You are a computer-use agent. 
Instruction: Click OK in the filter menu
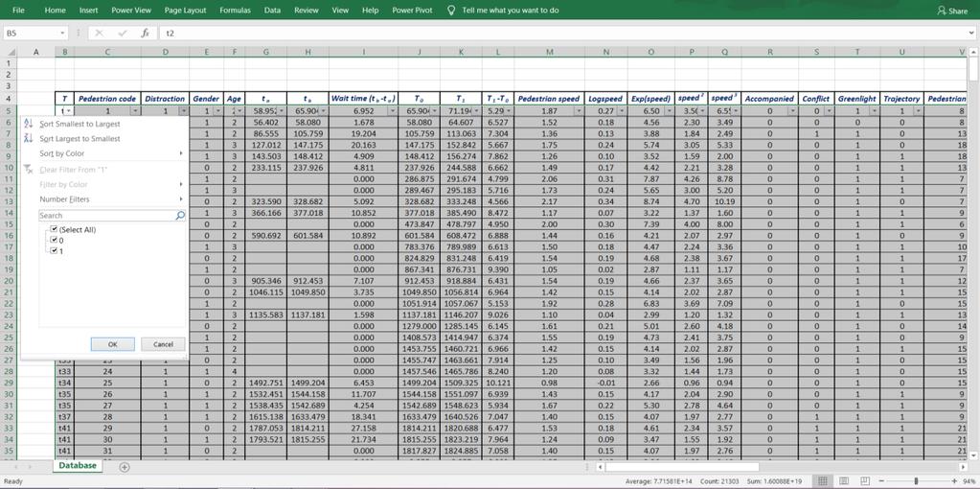pyautogui.click(x=112, y=344)
